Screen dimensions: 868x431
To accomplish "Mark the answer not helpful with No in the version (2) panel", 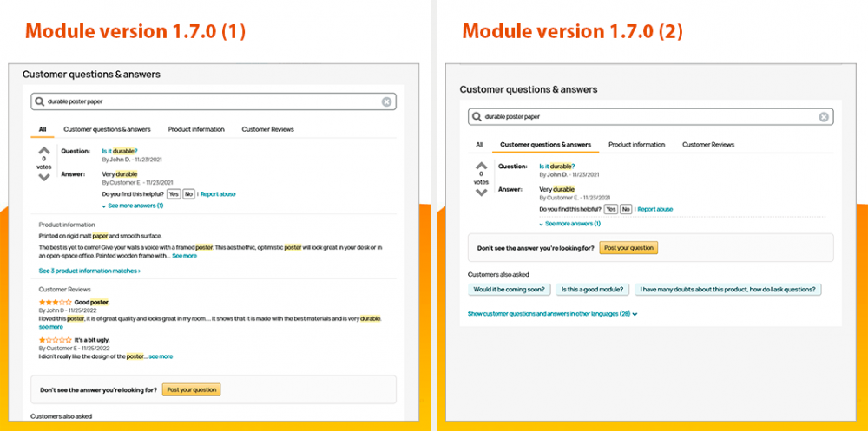I will pyautogui.click(x=626, y=209).
